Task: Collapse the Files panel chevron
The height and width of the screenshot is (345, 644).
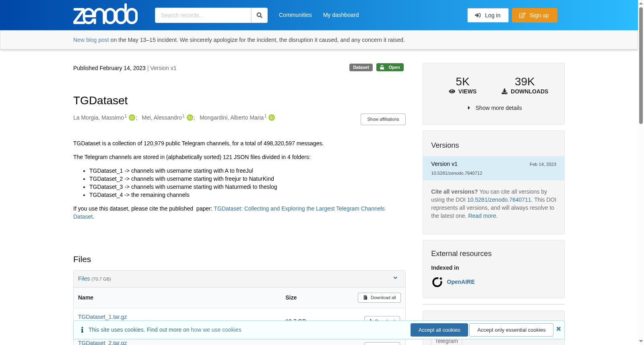Action: tap(395, 278)
